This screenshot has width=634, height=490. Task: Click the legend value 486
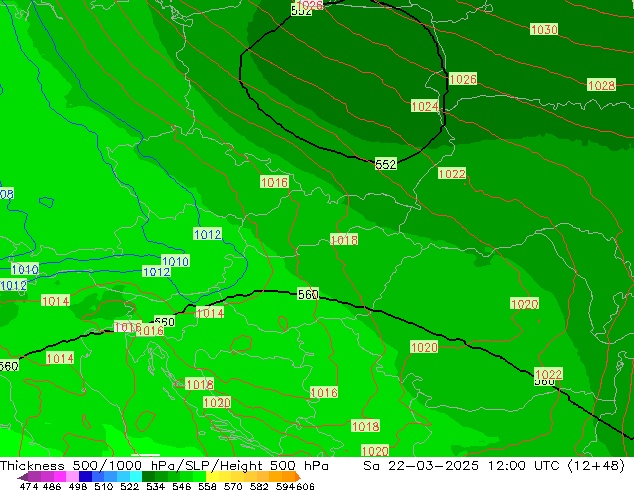tap(52, 486)
